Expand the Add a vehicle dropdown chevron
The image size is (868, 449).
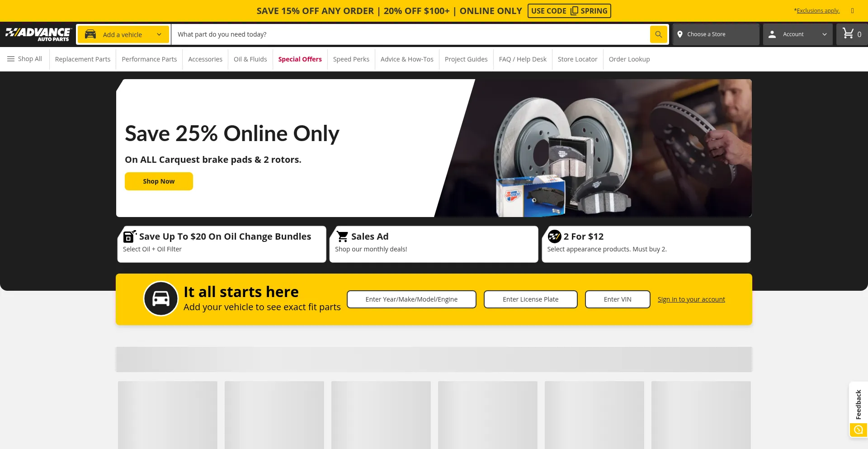click(x=159, y=34)
